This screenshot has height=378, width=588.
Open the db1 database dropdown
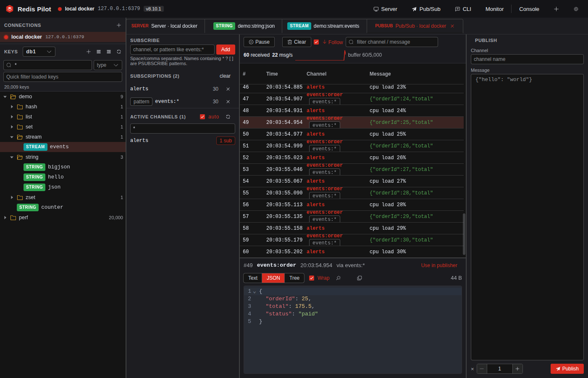[x=39, y=52]
